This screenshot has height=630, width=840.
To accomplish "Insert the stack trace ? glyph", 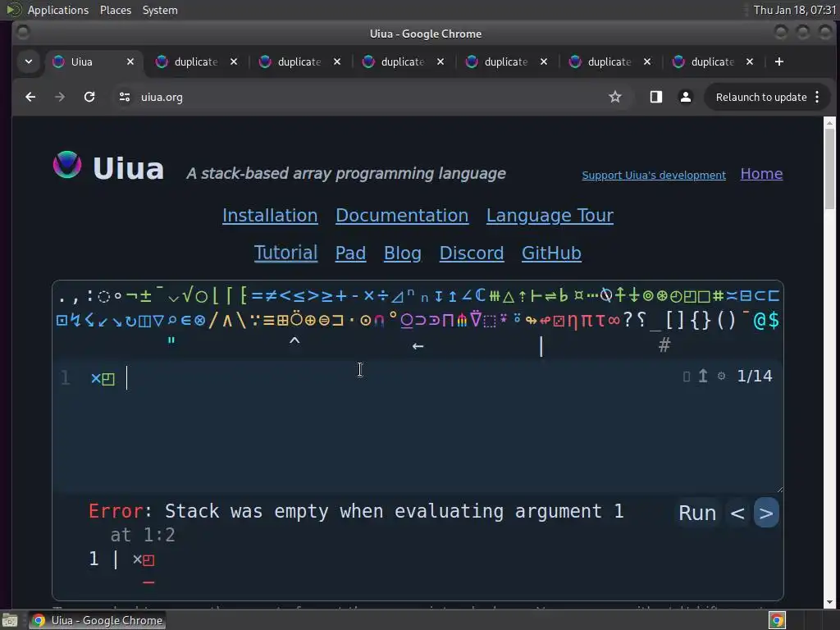I will coord(628,321).
